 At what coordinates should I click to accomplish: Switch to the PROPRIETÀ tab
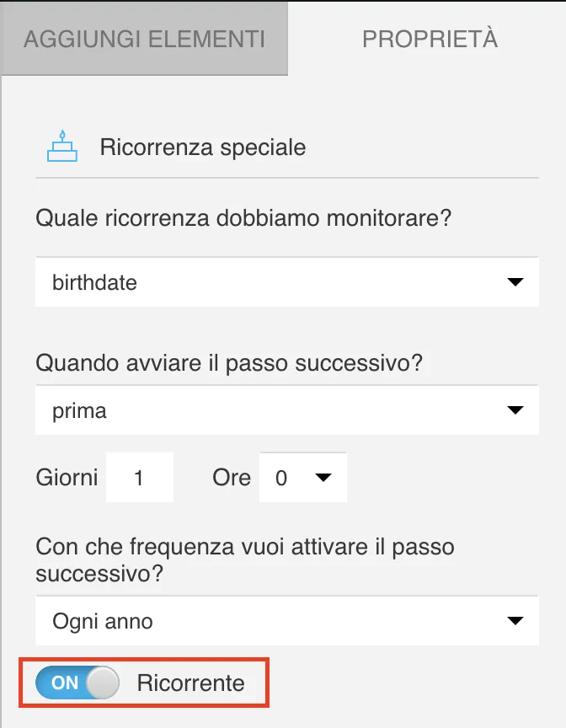tap(430, 39)
